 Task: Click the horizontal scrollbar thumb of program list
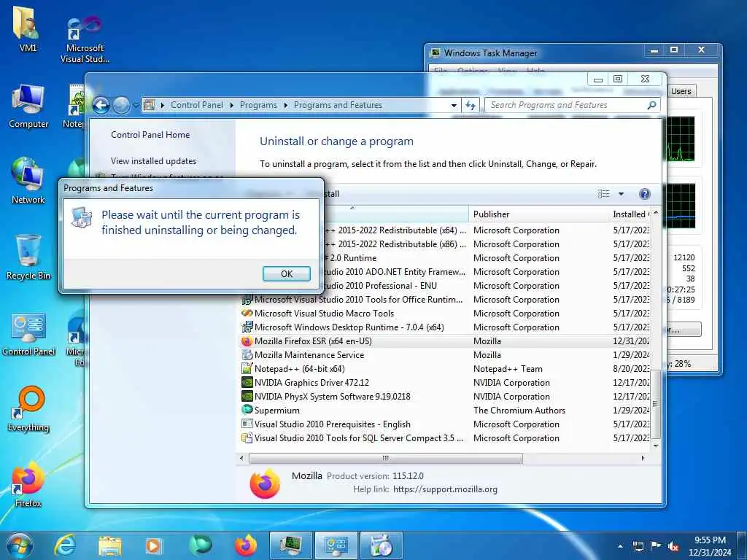click(385, 458)
